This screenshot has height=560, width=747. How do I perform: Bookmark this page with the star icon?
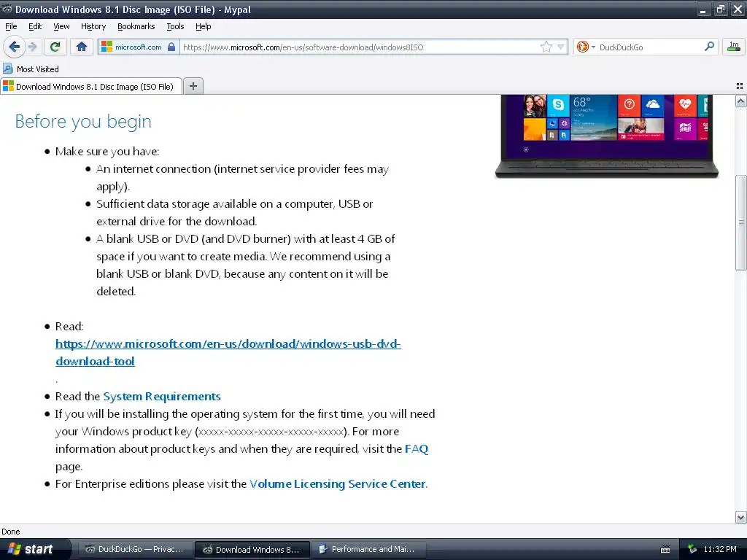(546, 47)
